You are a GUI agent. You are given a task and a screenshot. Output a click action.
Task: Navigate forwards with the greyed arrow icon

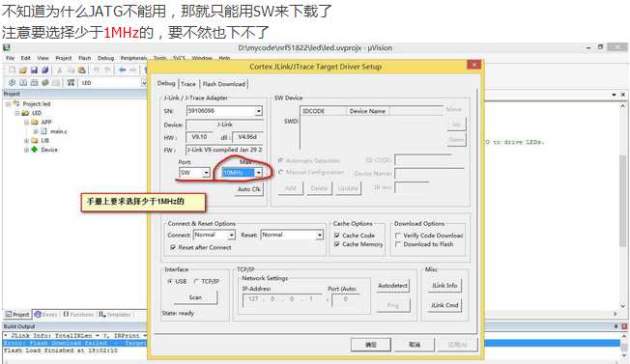tap(133, 70)
